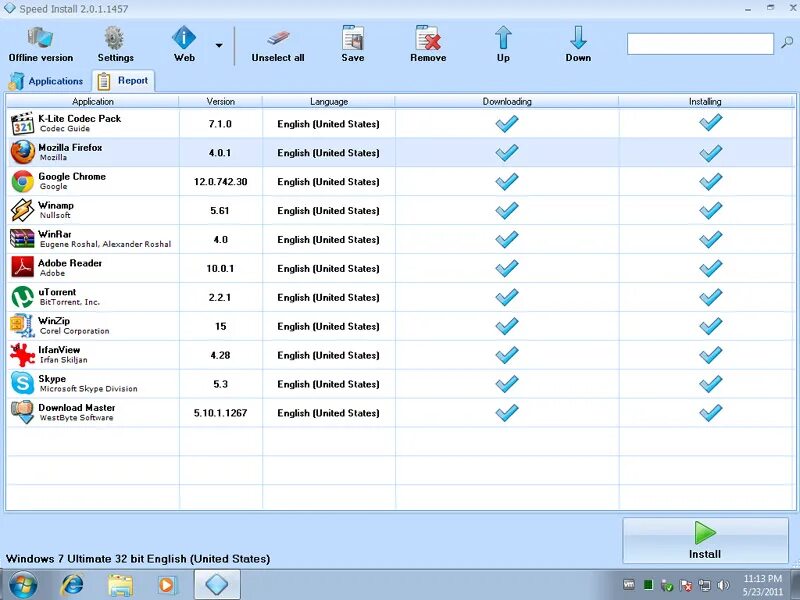This screenshot has width=800, height=600.
Task: Open the volume speaker tray icon
Action: point(723,585)
